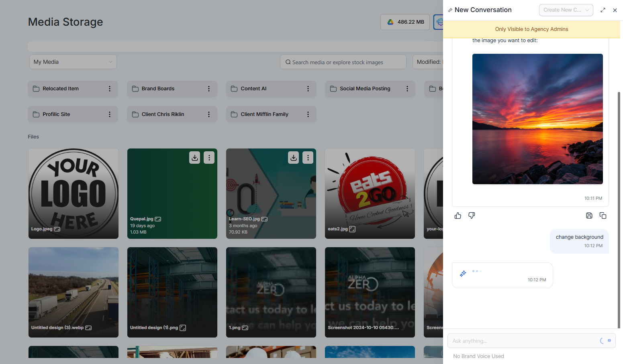
Task: Select the Logo.jpeg thumbnail
Action: (74, 193)
